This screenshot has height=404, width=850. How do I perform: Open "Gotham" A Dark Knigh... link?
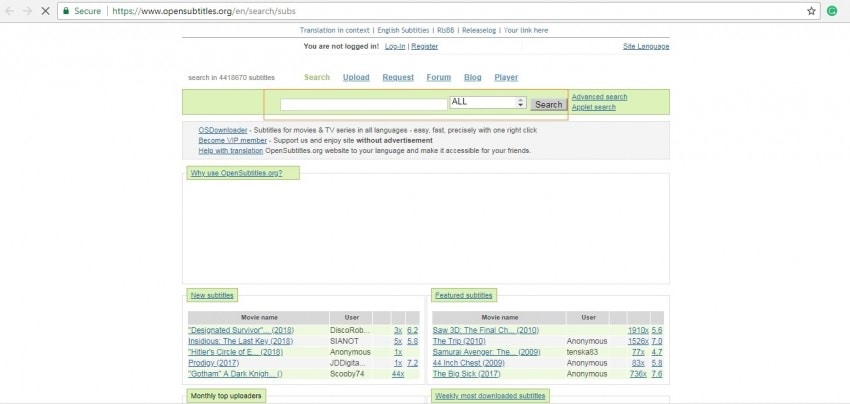tap(235, 374)
